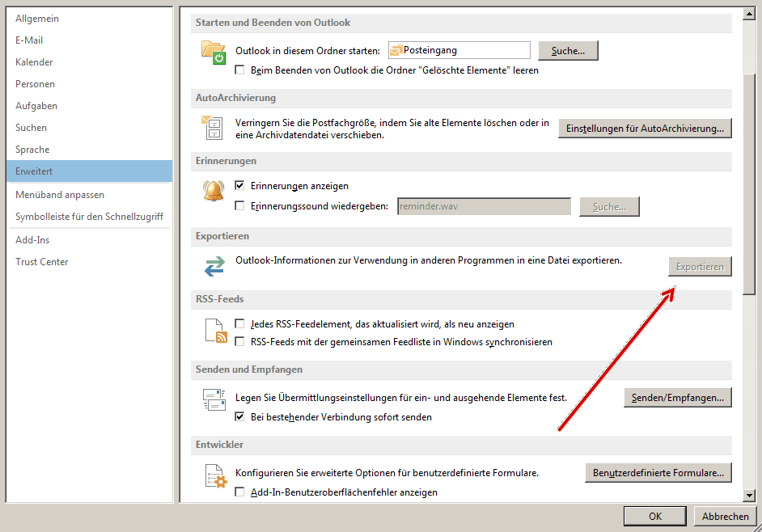Click Abbrechen to cancel
The image size is (762, 532).
coord(726,517)
